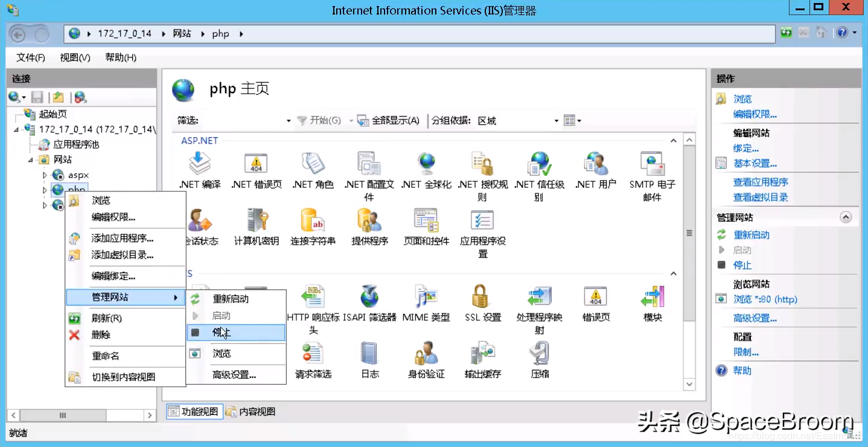868x447 pixels.
Task: Collapse the ASP.NET group section
Action: pos(674,141)
